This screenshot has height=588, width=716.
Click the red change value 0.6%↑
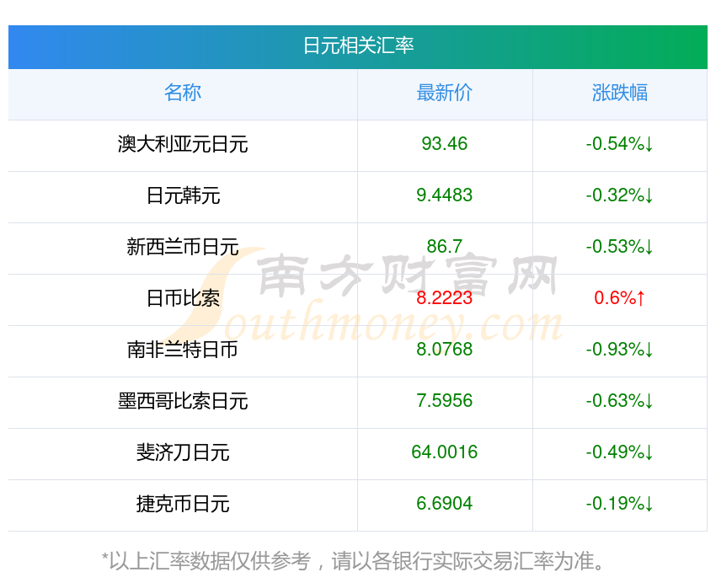tap(620, 298)
